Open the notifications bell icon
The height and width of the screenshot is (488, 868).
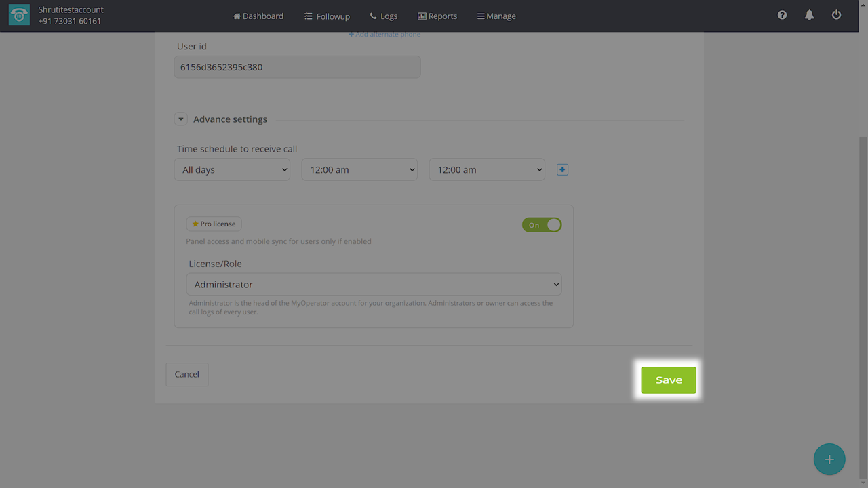tap(809, 15)
